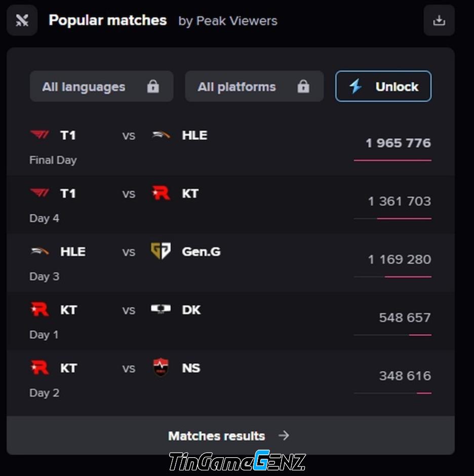The width and height of the screenshot is (474, 476).
Task: Click the DK team logo
Action: pyautogui.click(x=161, y=309)
